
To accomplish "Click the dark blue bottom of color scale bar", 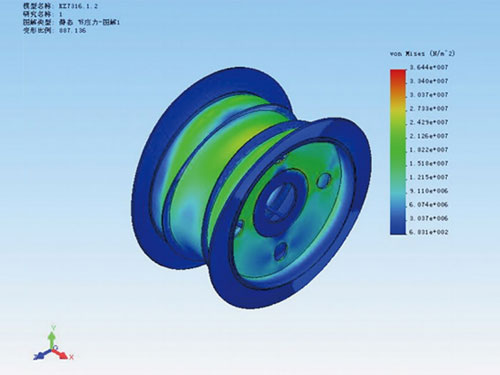I will (398, 227).
